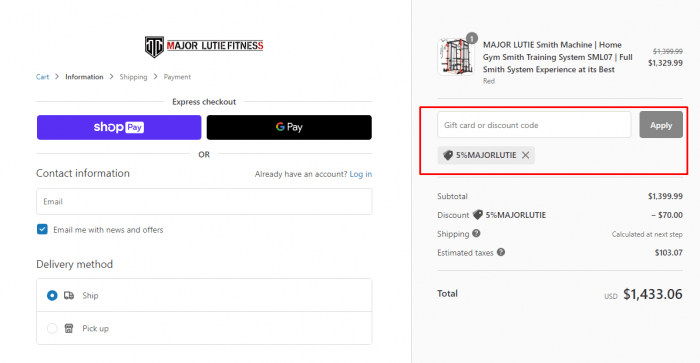This screenshot has width=700, height=363.
Task: Pay with Google Pay express checkout
Action: pos(289,127)
